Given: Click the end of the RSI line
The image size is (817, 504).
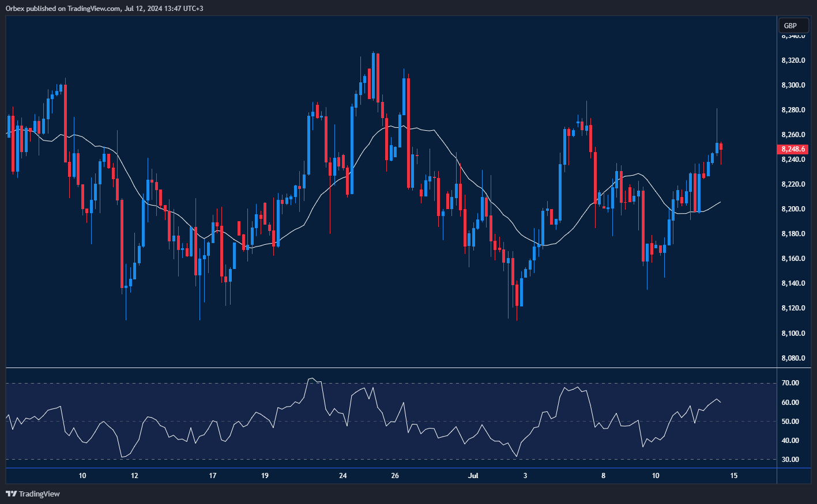Looking at the screenshot, I should click(720, 402).
